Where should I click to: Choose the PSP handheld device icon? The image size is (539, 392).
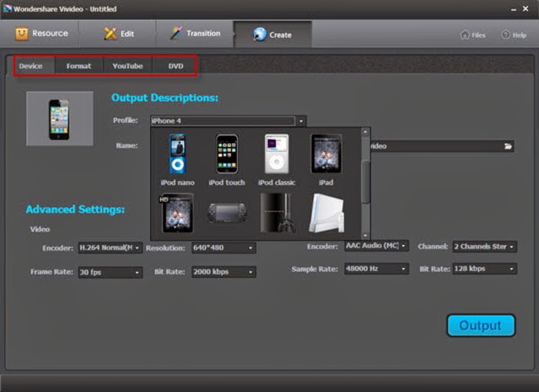point(227,213)
